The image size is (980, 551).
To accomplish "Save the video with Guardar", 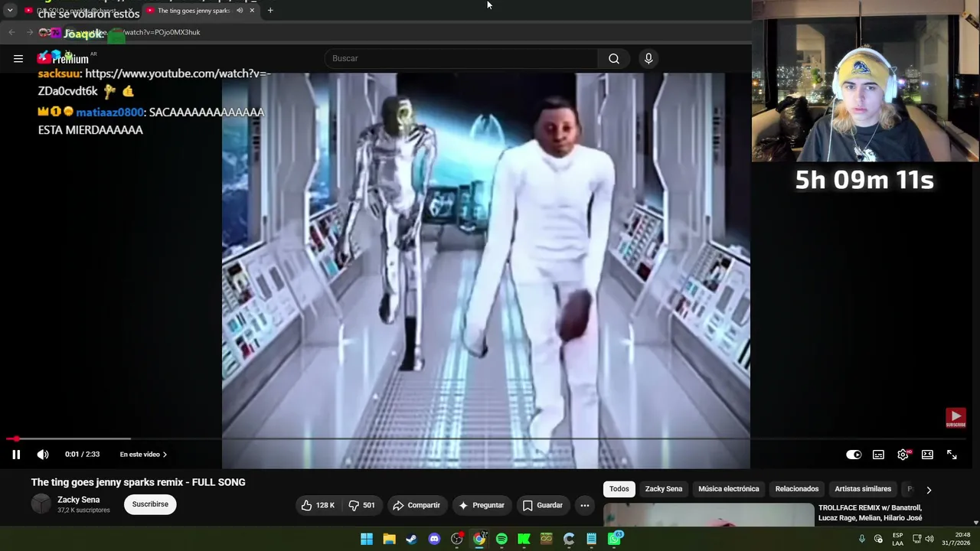I will click(x=543, y=505).
